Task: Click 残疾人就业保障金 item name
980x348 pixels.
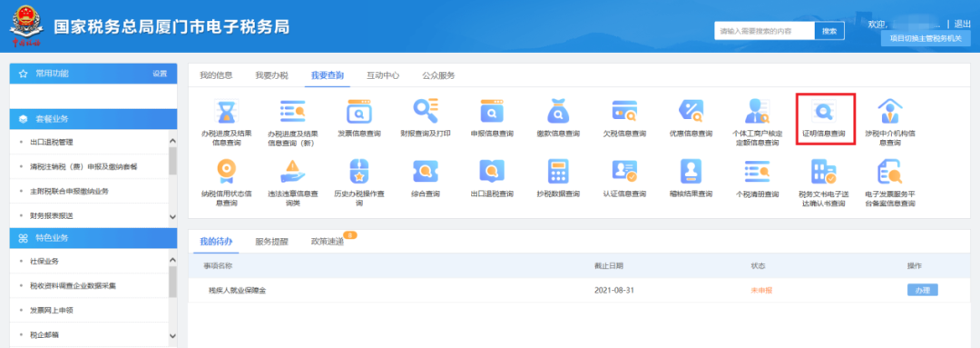Action: click(x=237, y=291)
